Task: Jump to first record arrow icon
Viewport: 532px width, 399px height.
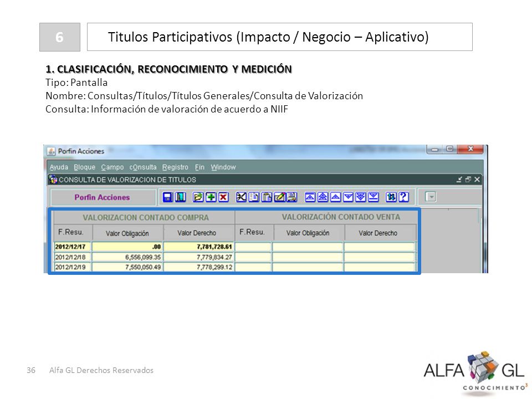Action: coord(310,197)
